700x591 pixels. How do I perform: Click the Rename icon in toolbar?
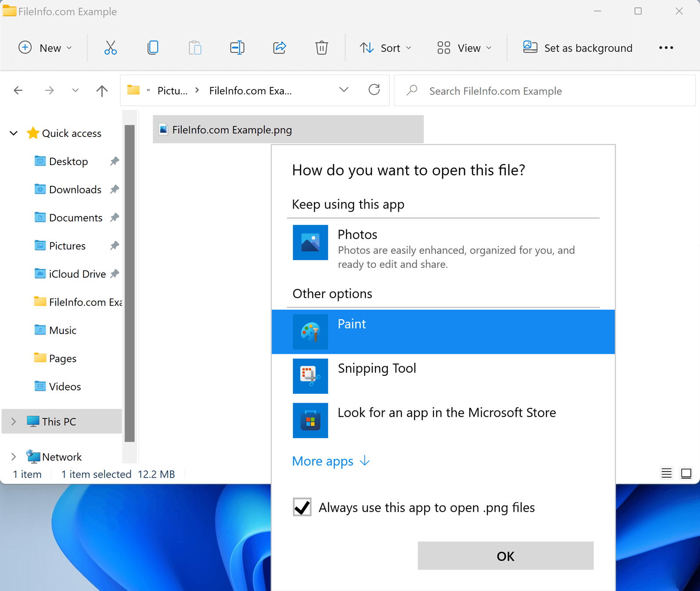pos(237,47)
